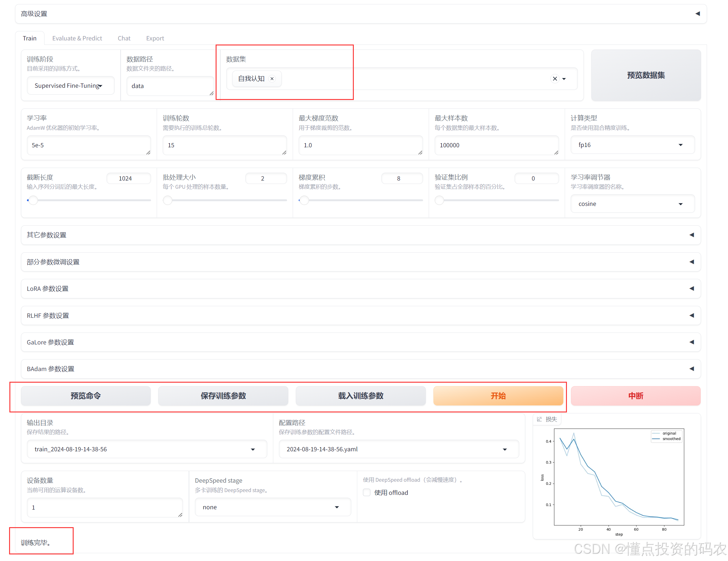Collapse the 高级设置 section arrow

point(697,14)
